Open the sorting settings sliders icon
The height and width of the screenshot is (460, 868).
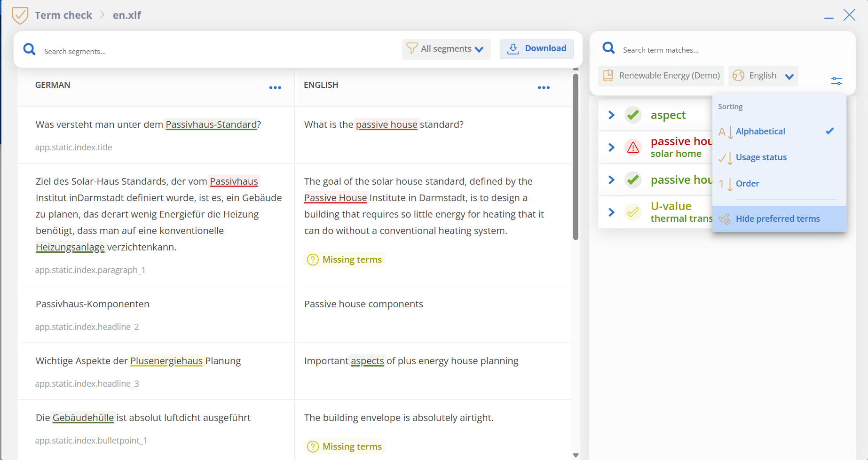tap(837, 81)
